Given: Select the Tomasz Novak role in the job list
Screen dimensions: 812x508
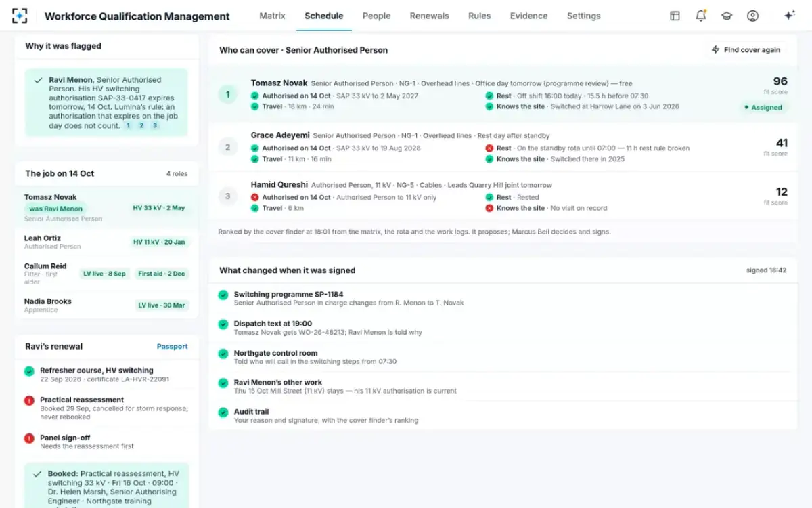Looking at the screenshot, I should 107,208.
